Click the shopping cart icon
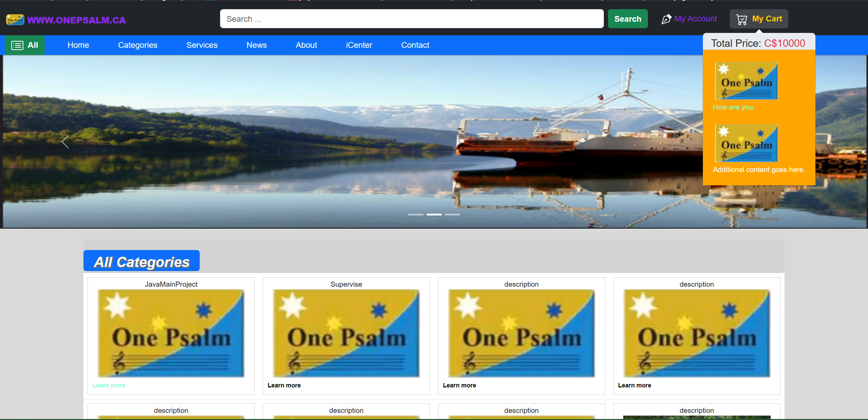The width and height of the screenshot is (868, 420). coord(742,19)
